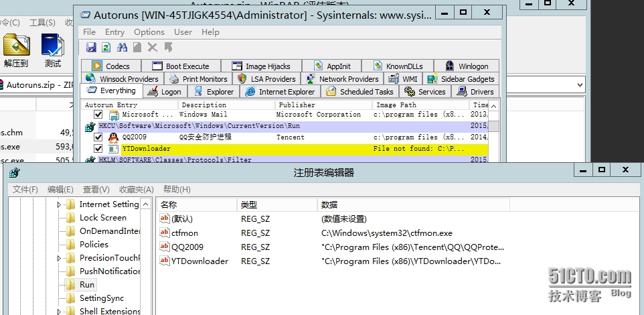This screenshot has width=644, height=315.
Task: Click the Run folder icon in registry tree
Action: click(71, 285)
